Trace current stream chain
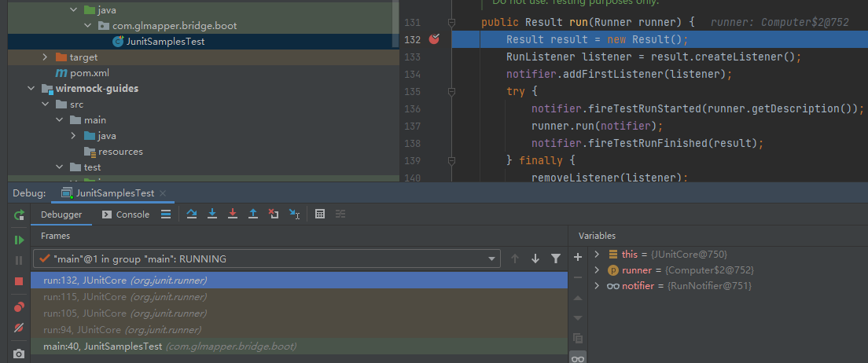 pos(340,214)
